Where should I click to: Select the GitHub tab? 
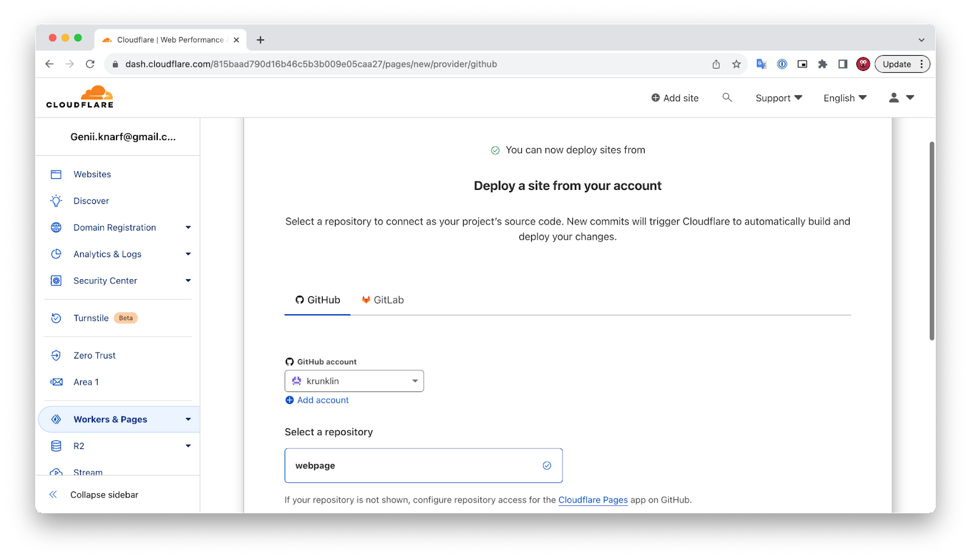click(x=317, y=300)
